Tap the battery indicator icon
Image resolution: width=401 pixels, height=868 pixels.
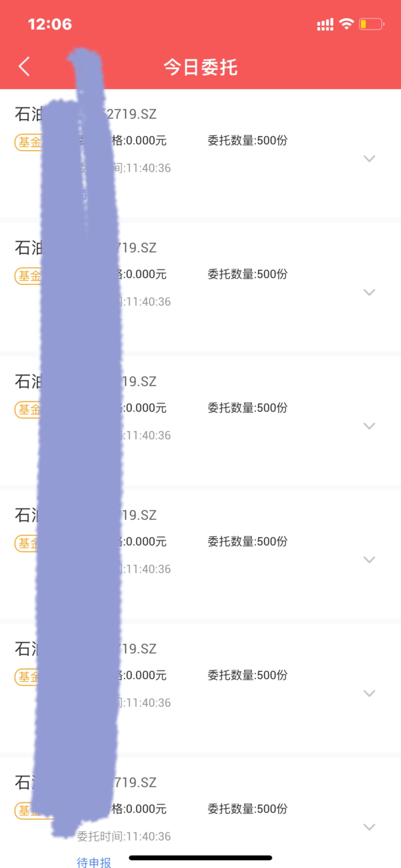[x=371, y=24]
